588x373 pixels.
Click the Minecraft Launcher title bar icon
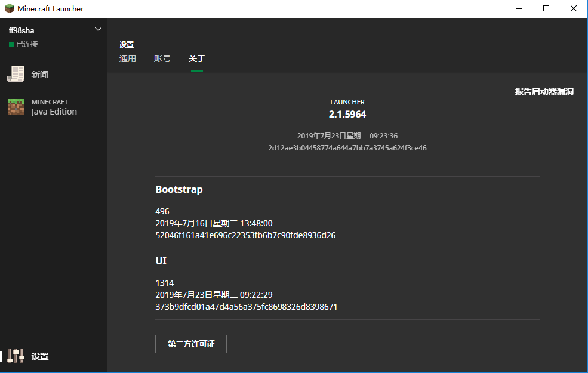[10, 8]
